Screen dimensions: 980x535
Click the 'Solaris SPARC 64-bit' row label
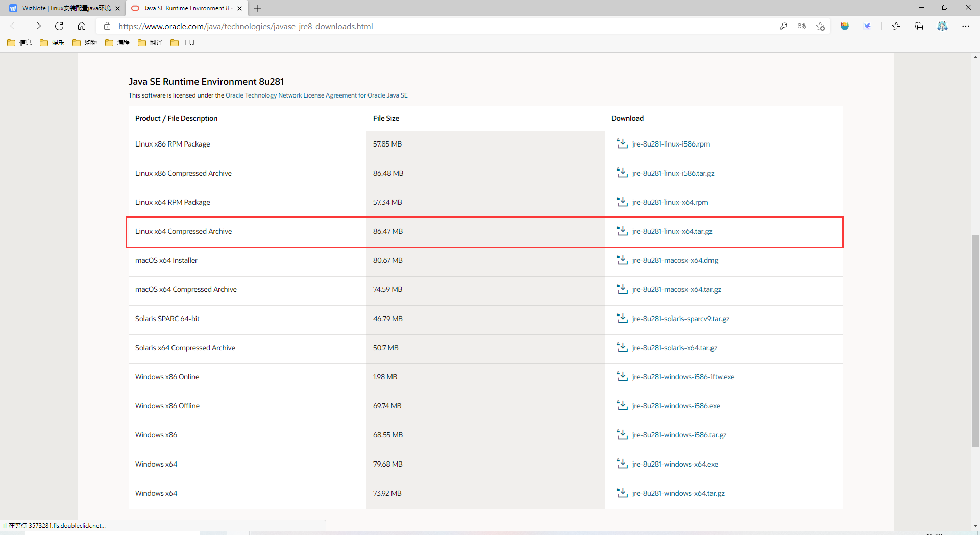(167, 319)
